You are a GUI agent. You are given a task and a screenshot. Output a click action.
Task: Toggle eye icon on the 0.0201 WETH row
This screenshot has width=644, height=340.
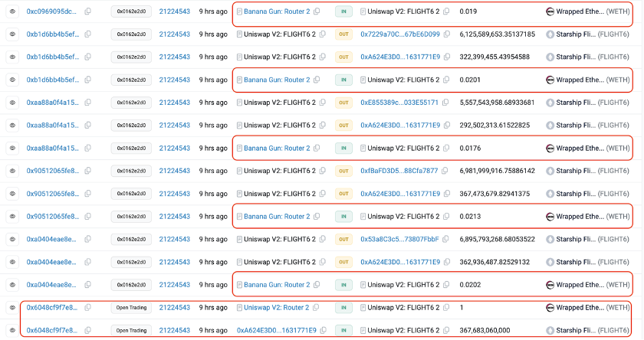point(12,80)
